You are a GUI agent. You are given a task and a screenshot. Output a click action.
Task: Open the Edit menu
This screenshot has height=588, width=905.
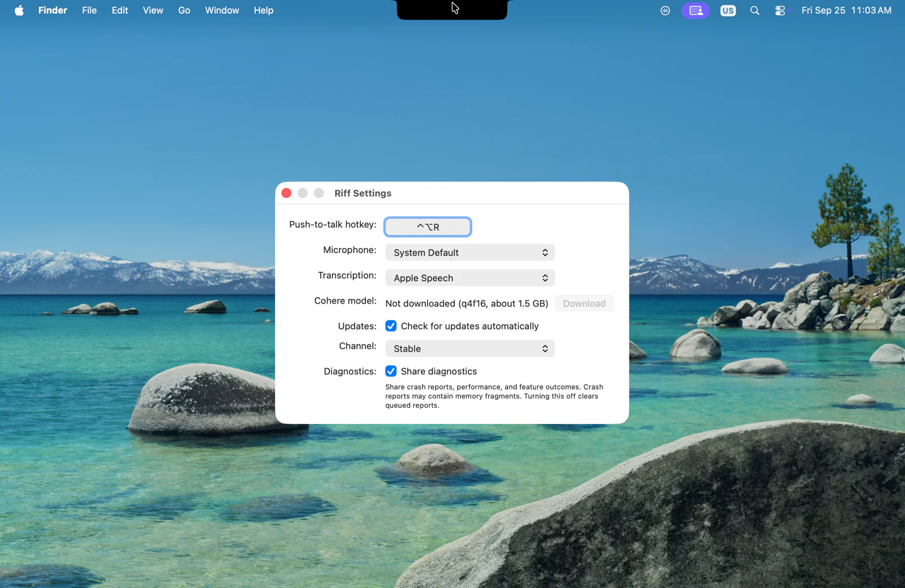pos(120,10)
